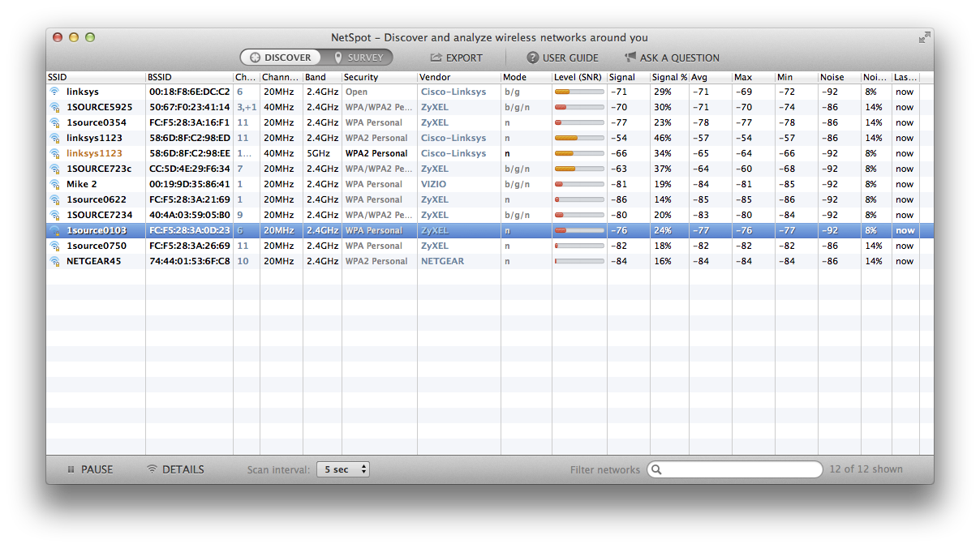980x548 pixels.
Task: Click the wifi icon beside NETGEAR45
Action: point(54,261)
